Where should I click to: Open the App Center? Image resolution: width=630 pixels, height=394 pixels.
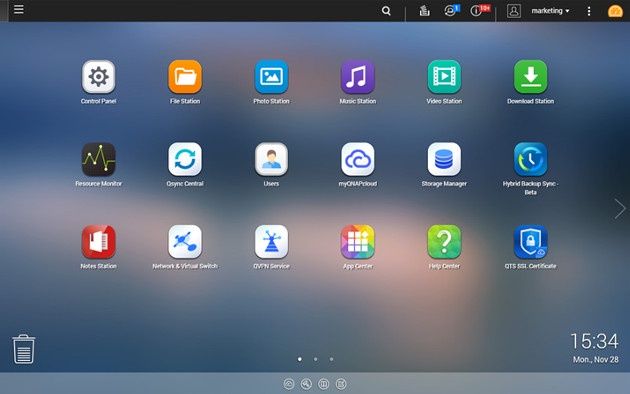coord(358,241)
